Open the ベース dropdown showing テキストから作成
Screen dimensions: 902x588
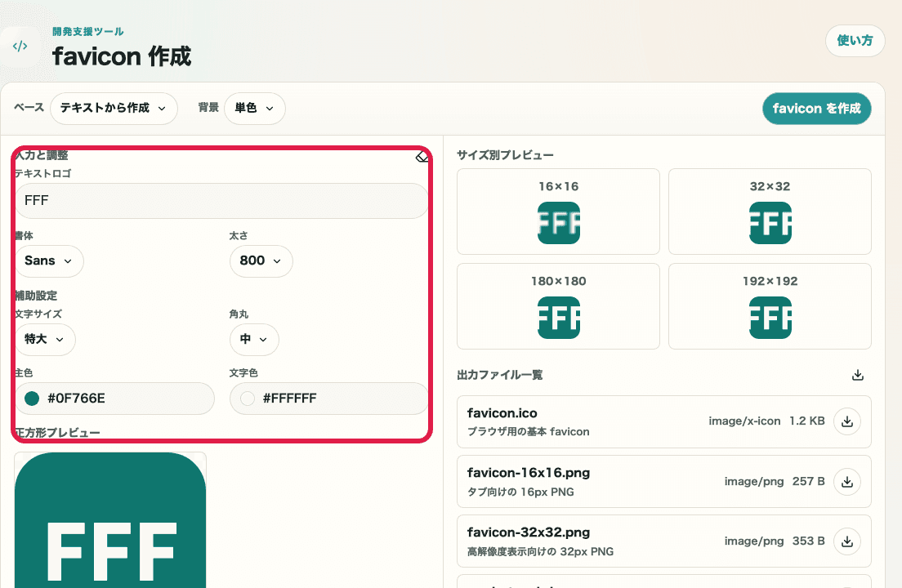(x=114, y=108)
